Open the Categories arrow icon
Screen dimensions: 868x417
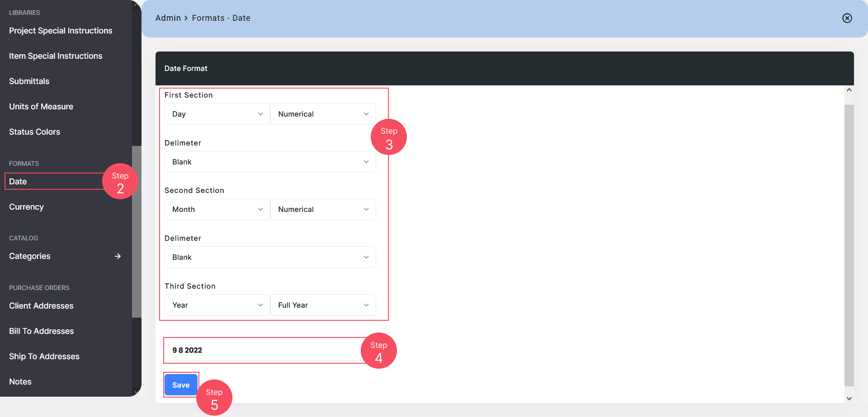(118, 256)
